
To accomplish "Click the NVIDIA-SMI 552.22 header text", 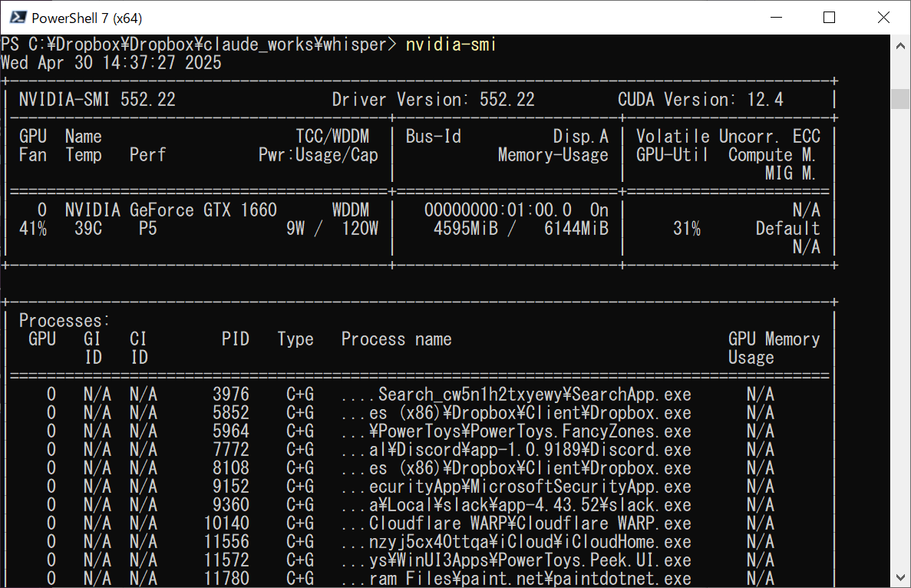I will pyautogui.click(x=97, y=99).
